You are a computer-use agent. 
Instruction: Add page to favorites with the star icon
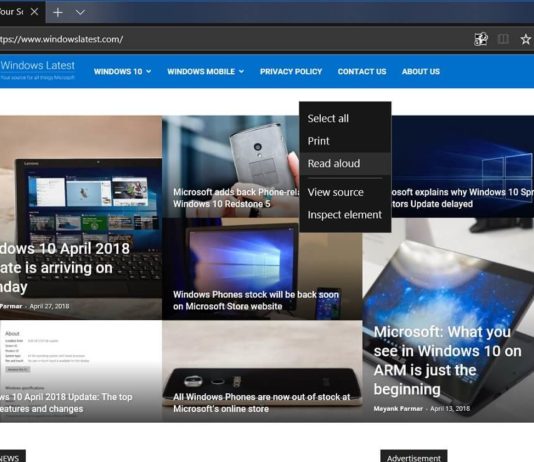coord(525,39)
